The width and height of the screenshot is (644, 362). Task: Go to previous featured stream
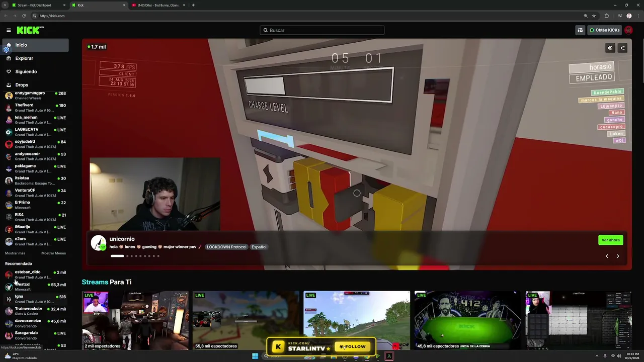click(607, 256)
